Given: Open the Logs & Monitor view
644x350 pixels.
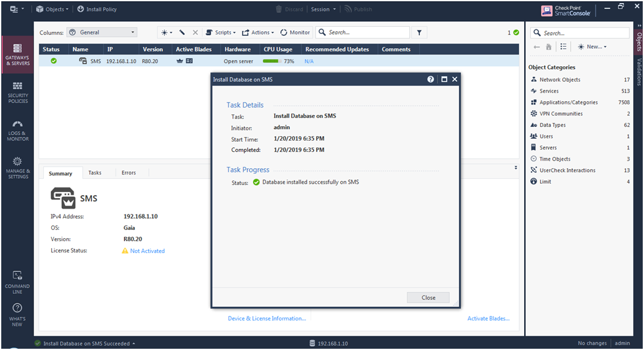Looking at the screenshot, I should (17, 130).
